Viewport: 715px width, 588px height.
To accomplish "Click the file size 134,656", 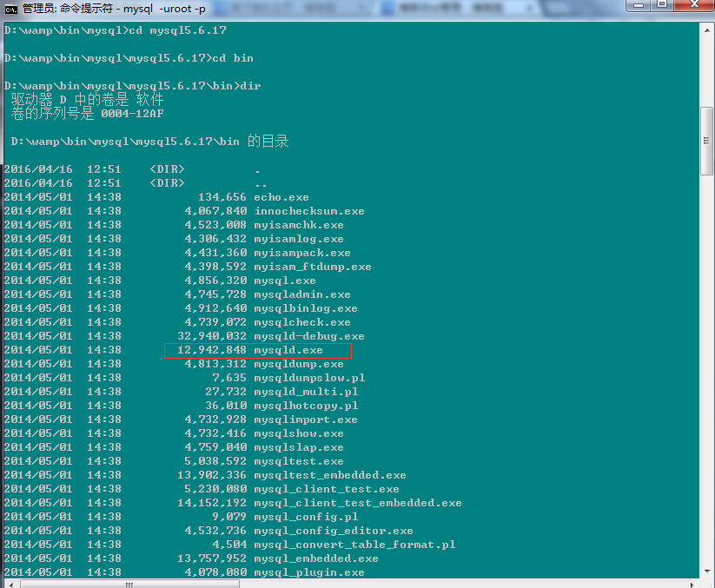I will [222, 197].
